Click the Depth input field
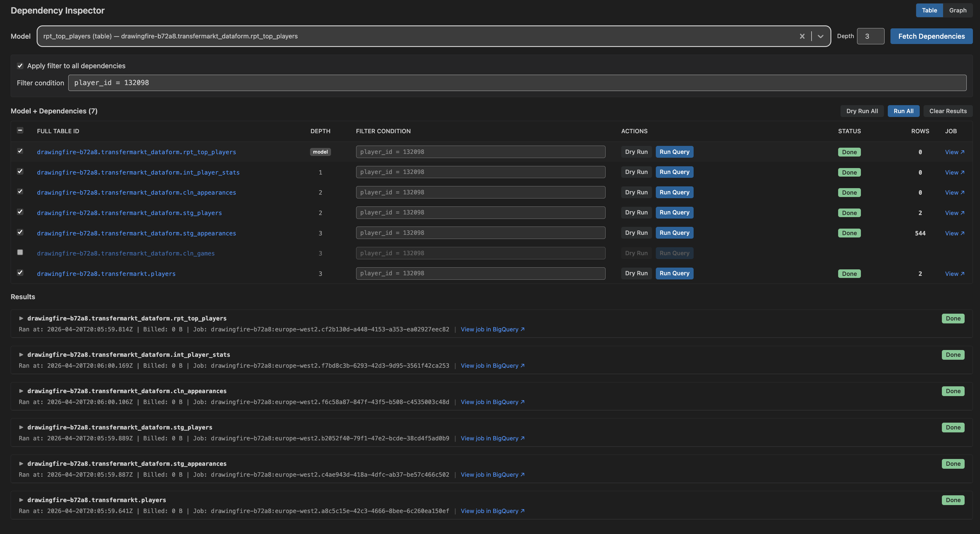 [870, 36]
